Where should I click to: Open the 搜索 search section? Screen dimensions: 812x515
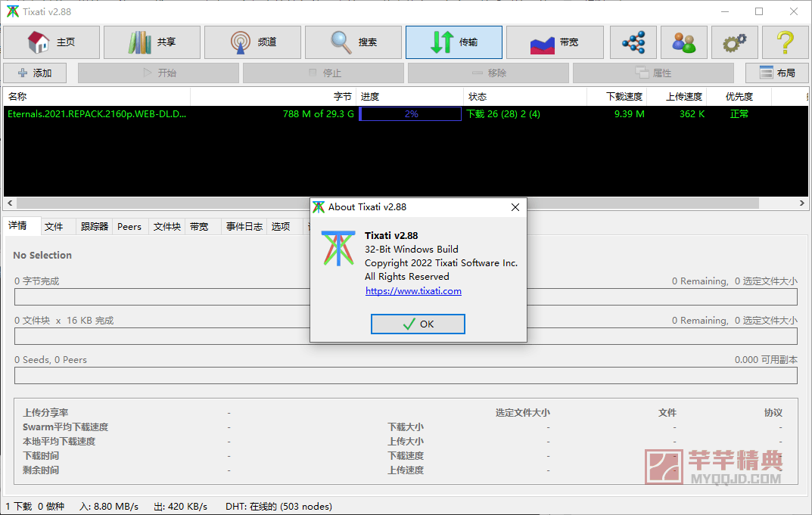click(353, 42)
